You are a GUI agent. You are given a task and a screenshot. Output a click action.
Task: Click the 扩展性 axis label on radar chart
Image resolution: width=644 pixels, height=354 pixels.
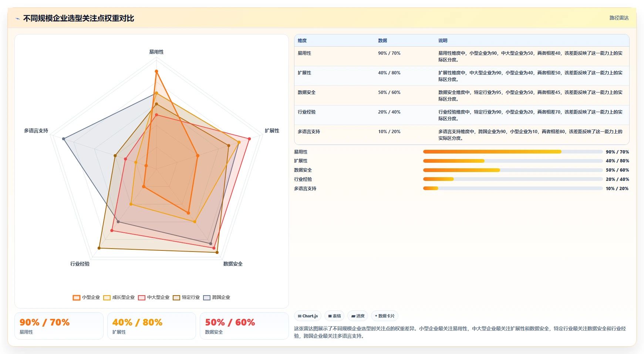click(272, 131)
